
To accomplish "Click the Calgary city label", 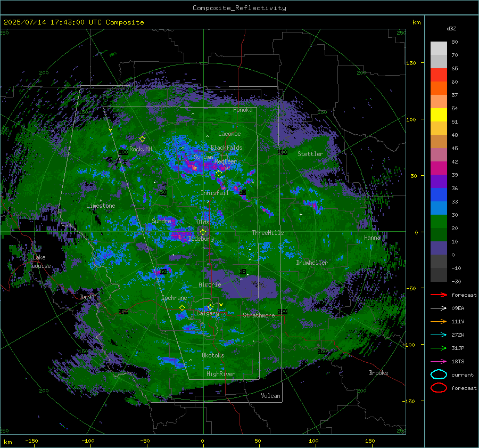I will tap(208, 313).
